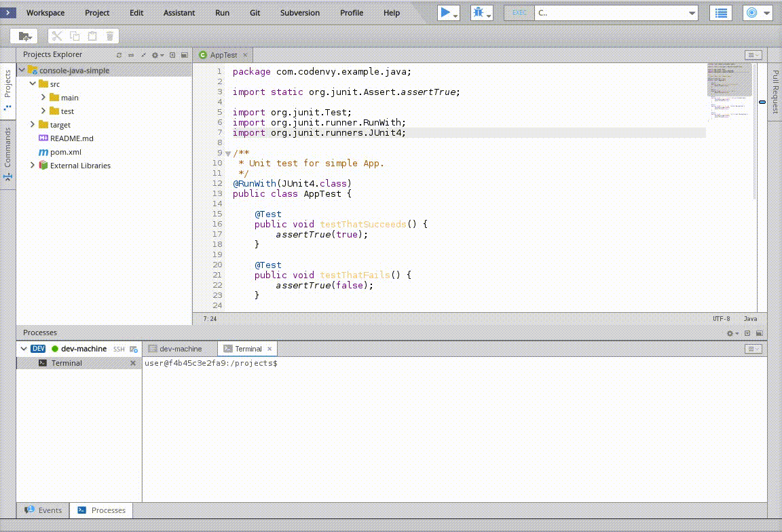
Task: Open the editor tabs list menu
Action: click(x=753, y=55)
